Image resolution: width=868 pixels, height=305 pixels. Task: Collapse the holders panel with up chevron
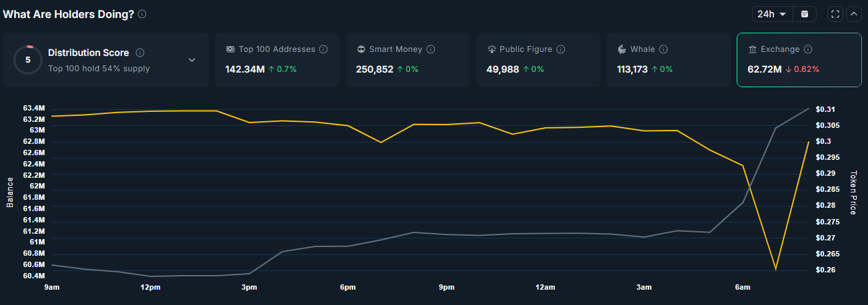[854, 14]
